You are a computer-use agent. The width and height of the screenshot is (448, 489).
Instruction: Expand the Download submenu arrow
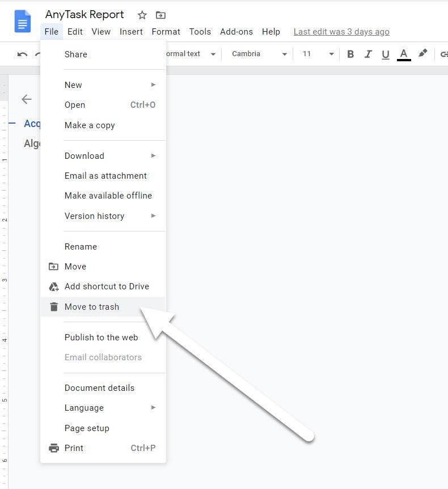pos(153,155)
